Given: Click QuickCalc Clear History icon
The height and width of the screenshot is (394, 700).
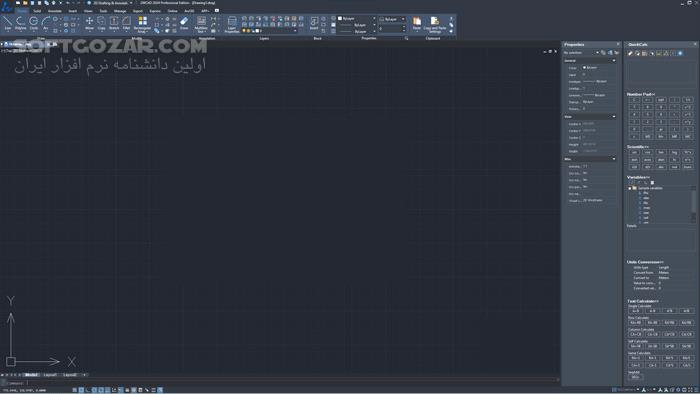Looking at the screenshot, I should click(x=638, y=53).
